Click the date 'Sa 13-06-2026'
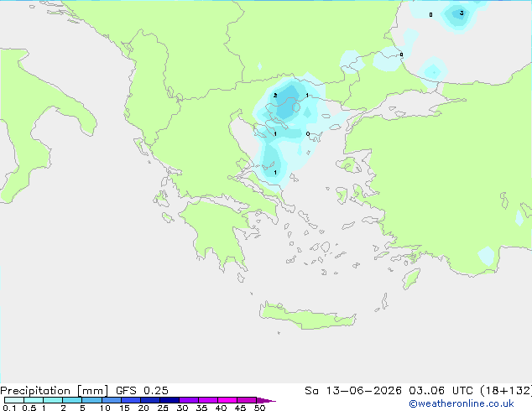 click(x=353, y=391)
